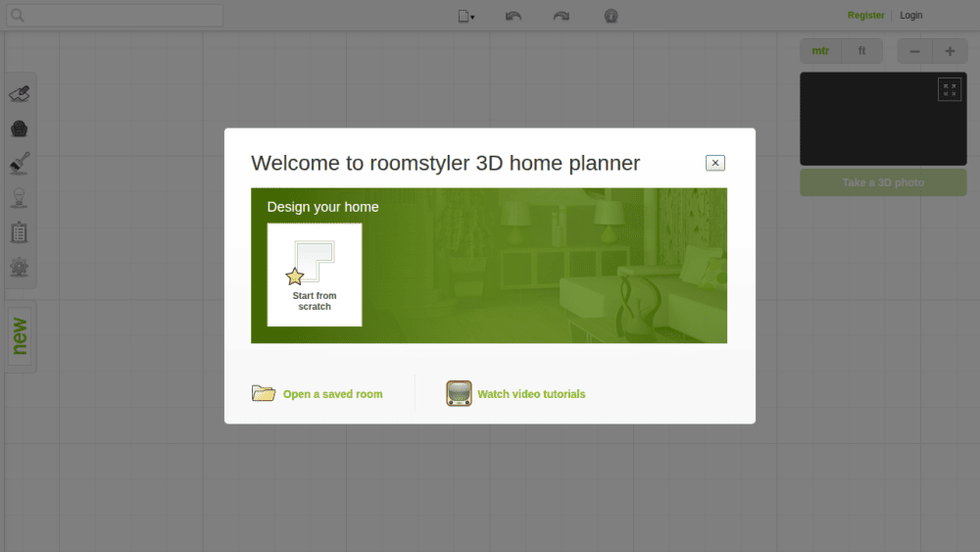This screenshot has width=980, height=552.
Task: Click the Register link
Action: (865, 15)
